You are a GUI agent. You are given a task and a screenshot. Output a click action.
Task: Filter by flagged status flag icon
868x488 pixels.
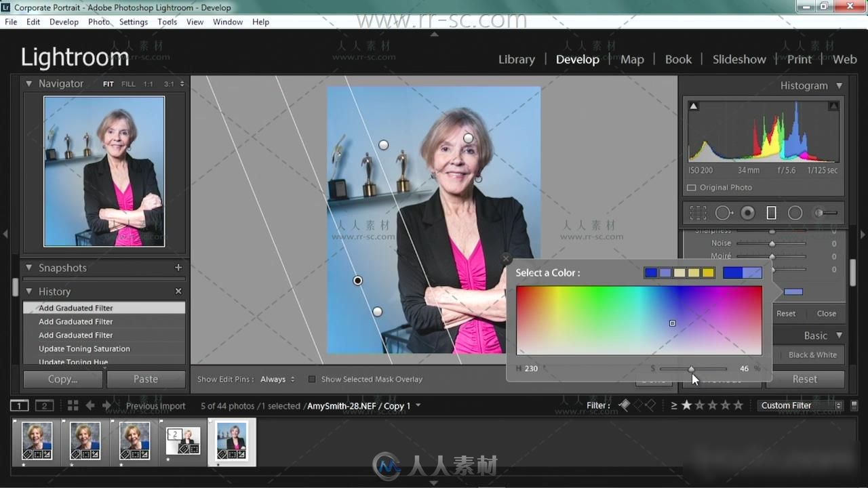point(625,405)
